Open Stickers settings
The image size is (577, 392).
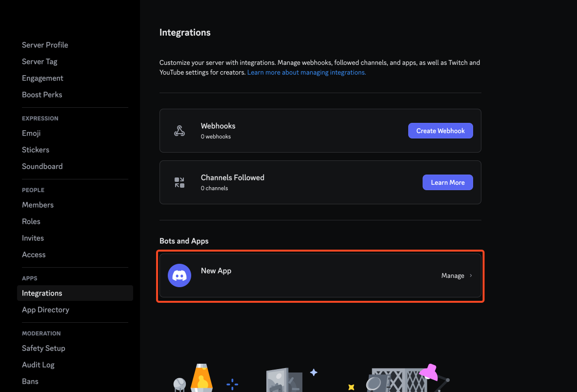pos(35,150)
